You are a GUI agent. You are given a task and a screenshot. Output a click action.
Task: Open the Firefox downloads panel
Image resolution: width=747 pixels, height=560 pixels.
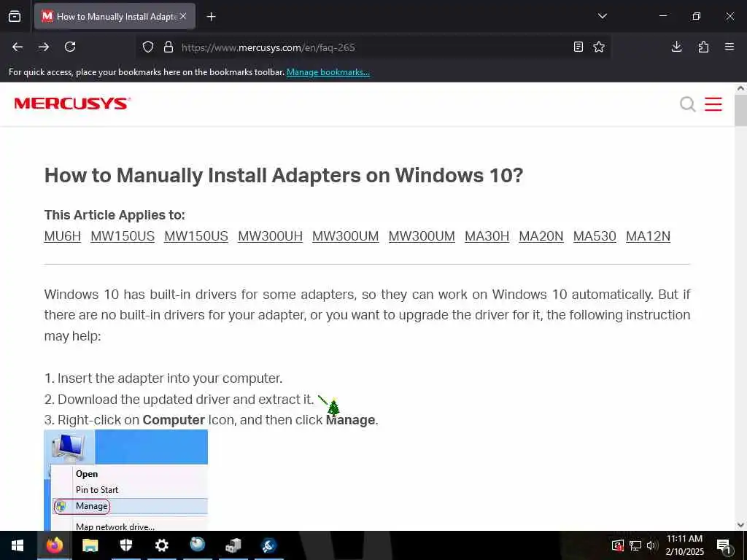(x=676, y=47)
